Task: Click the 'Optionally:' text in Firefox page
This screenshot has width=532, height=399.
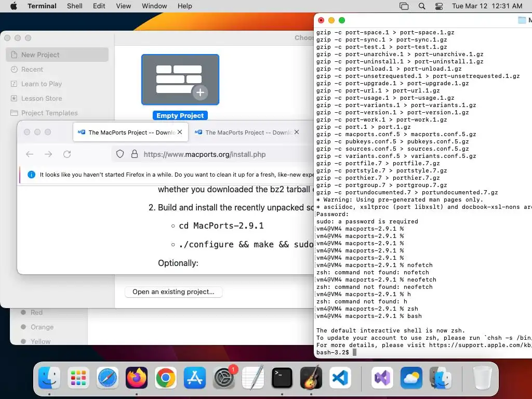Action: click(178, 263)
